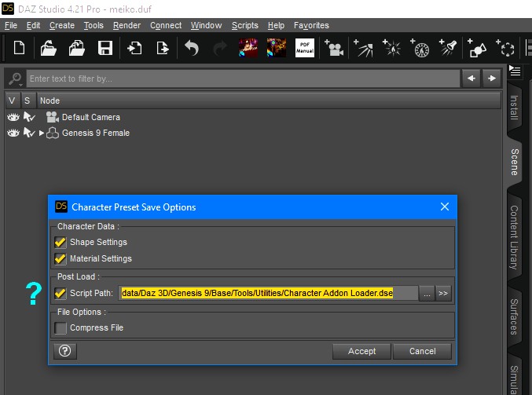Image resolution: width=532 pixels, height=395 pixels.
Task: Create a new linear point light
Action: point(420,48)
